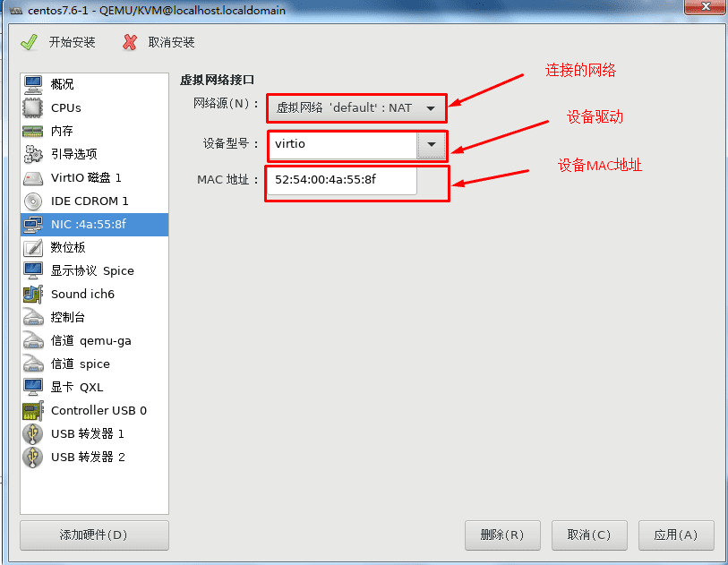Expand the 设备型号 virtio dropdown arrow

tap(432, 144)
